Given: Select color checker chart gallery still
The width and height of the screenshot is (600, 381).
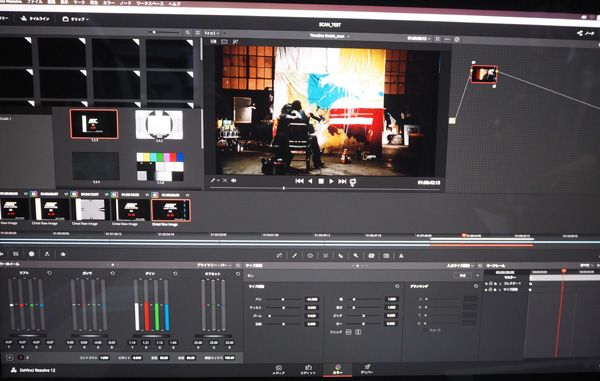Looking at the screenshot, I should pyautogui.click(x=160, y=166).
